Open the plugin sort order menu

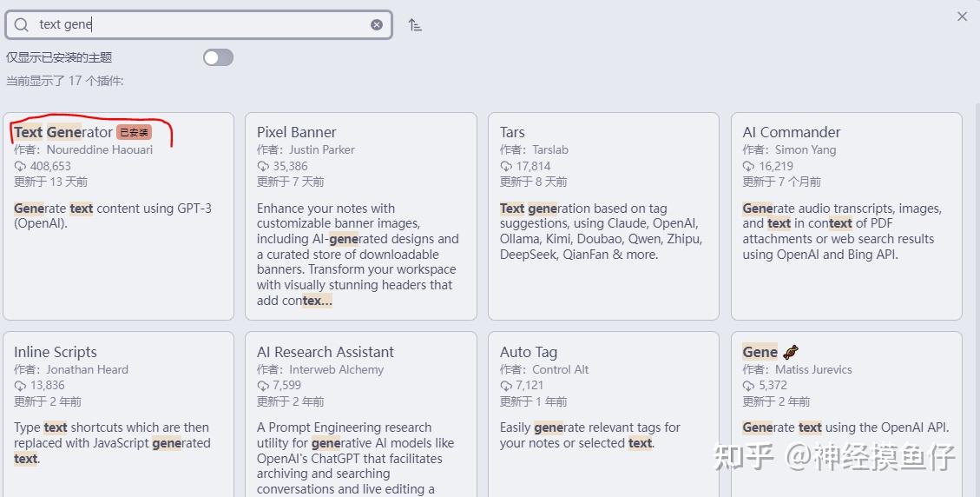pos(416,25)
